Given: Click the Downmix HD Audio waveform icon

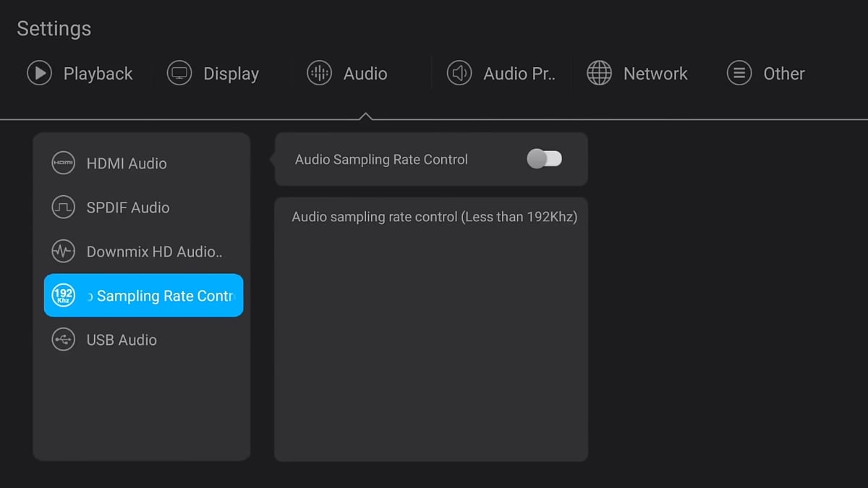Looking at the screenshot, I should [x=64, y=252].
